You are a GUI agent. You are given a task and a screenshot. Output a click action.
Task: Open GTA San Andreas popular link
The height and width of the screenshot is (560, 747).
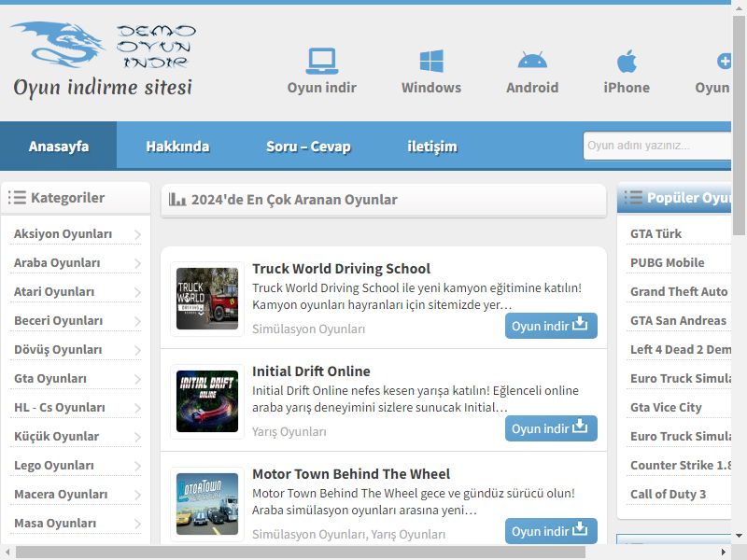[679, 320]
